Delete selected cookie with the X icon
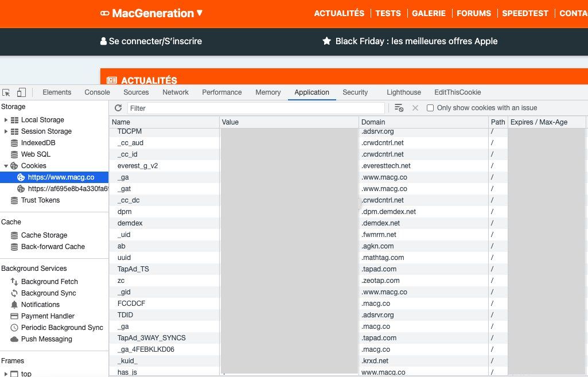588x377 pixels. click(415, 108)
